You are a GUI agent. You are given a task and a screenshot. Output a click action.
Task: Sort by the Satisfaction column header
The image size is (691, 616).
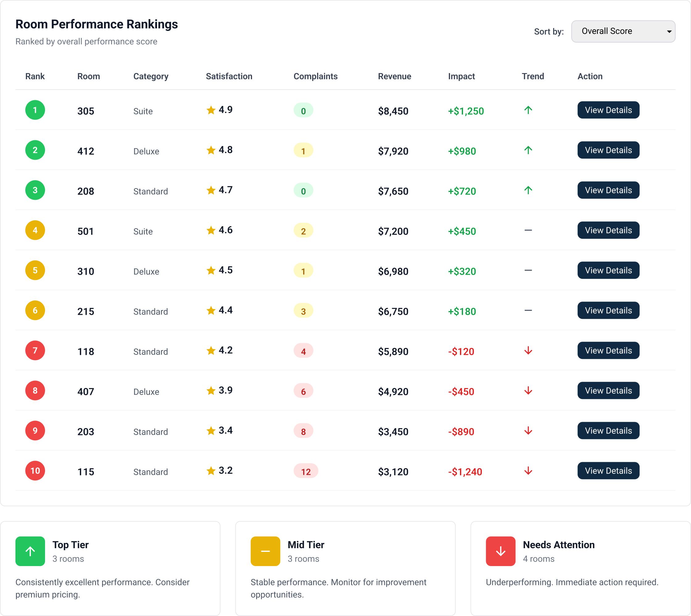point(229,76)
